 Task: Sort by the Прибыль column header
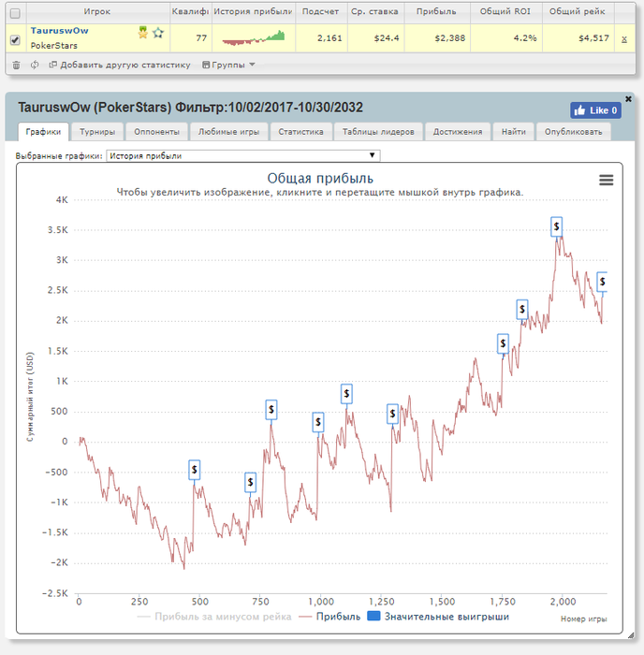[x=436, y=12]
